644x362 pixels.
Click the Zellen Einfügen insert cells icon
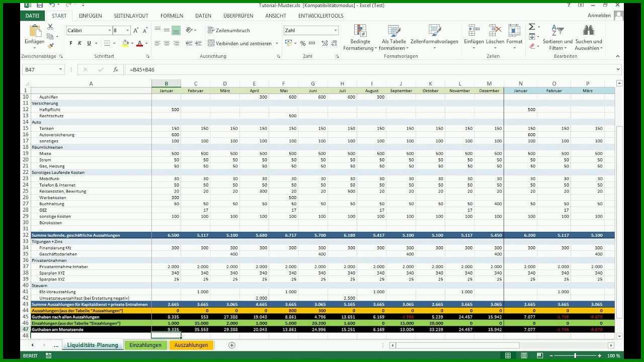click(x=474, y=30)
